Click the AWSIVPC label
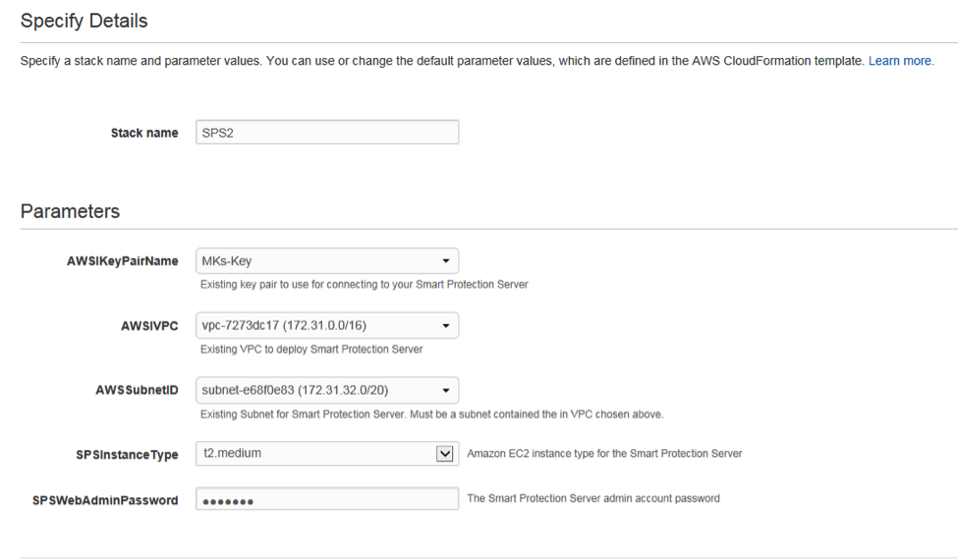 [x=149, y=325]
